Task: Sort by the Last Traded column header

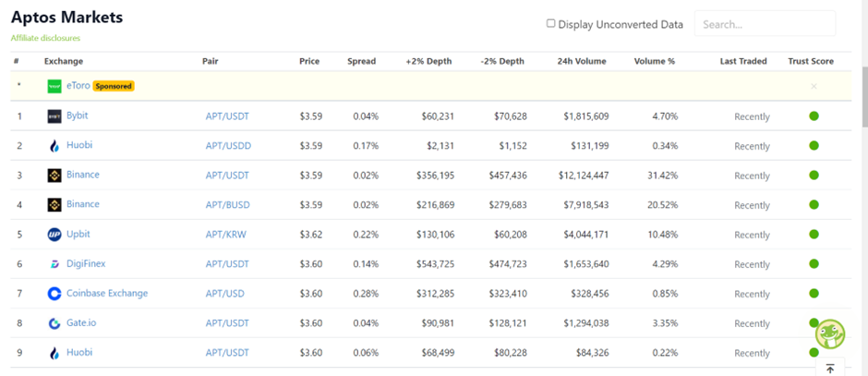Action: tap(743, 62)
